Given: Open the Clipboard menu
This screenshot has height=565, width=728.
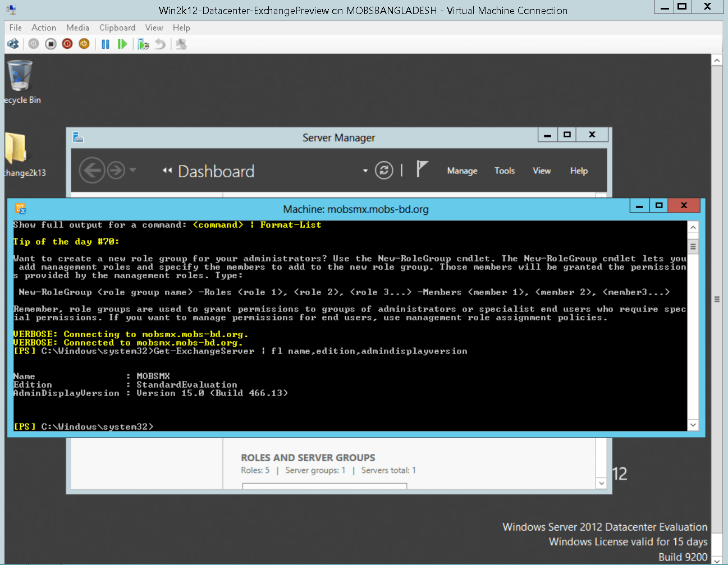Looking at the screenshot, I should click(117, 27).
